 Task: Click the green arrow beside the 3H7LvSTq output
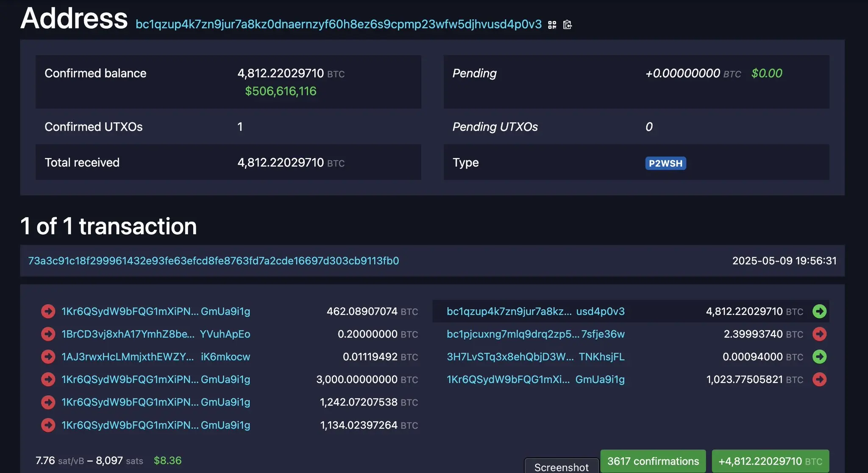click(x=820, y=357)
